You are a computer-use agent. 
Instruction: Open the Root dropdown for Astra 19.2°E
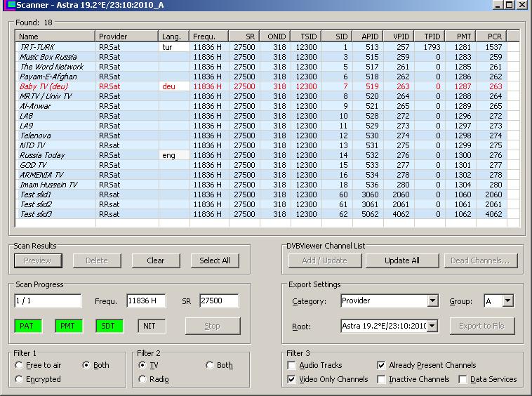pos(432,326)
